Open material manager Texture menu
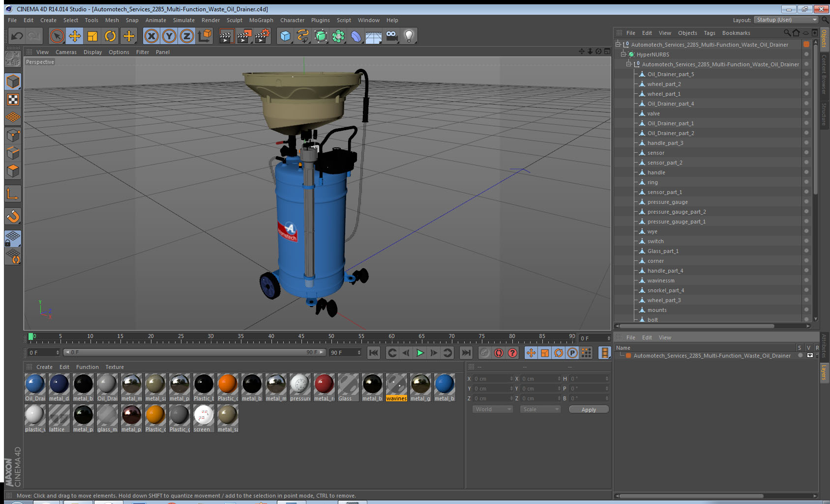The image size is (830, 504). 115,367
